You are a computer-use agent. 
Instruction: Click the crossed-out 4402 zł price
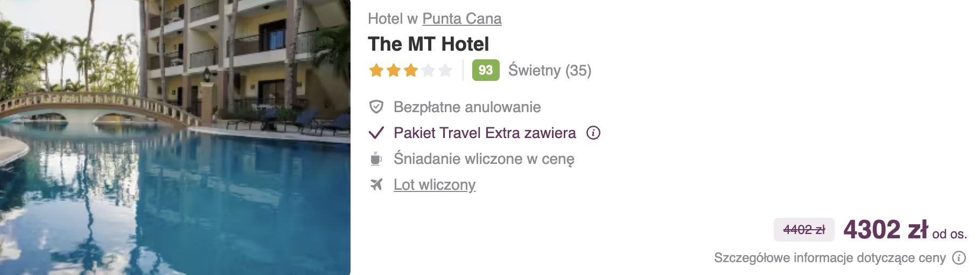point(804,230)
